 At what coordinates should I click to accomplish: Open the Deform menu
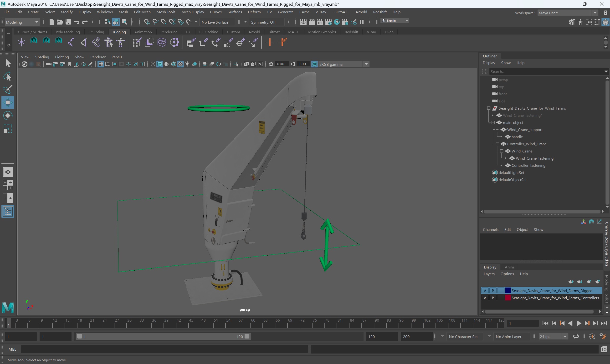[254, 12]
